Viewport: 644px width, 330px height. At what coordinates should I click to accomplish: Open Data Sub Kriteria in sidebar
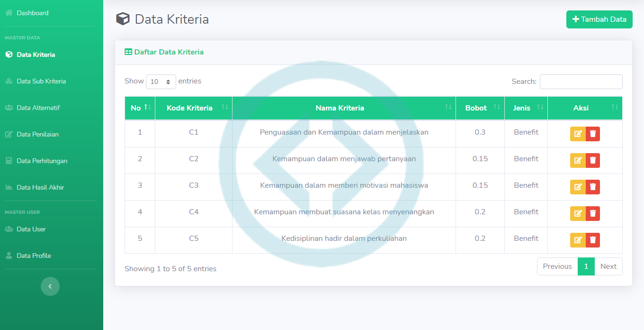pyautogui.click(x=41, y=81)
